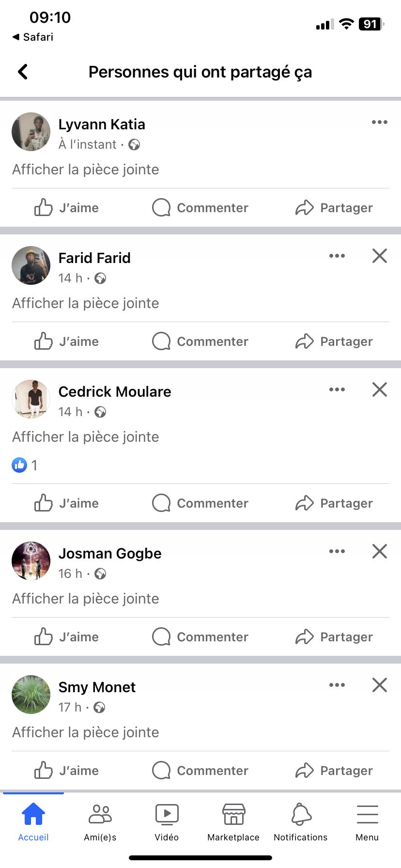Open the hamburger Menu tab

pos(367,822)
